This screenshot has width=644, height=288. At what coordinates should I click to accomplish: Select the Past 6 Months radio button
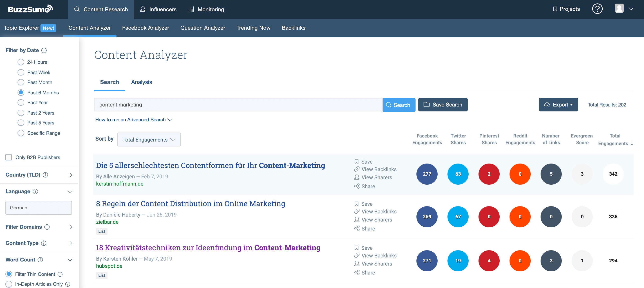pos(21,93)
